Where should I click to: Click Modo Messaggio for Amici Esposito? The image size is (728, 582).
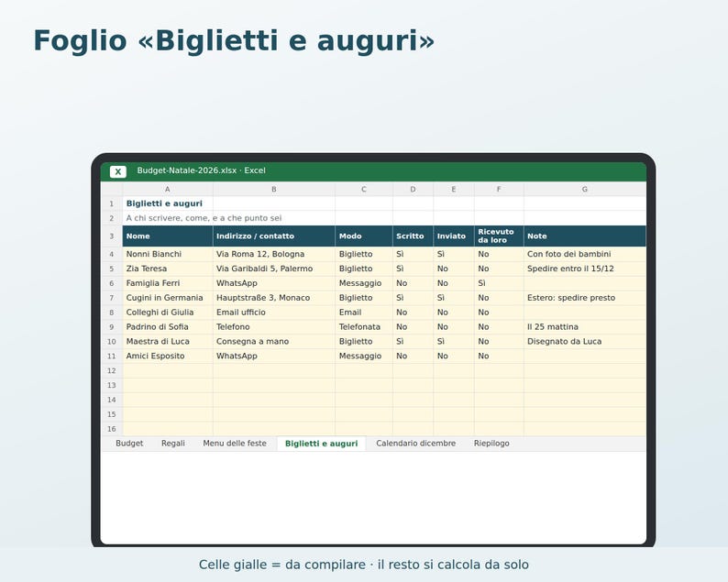pos(363,356)
